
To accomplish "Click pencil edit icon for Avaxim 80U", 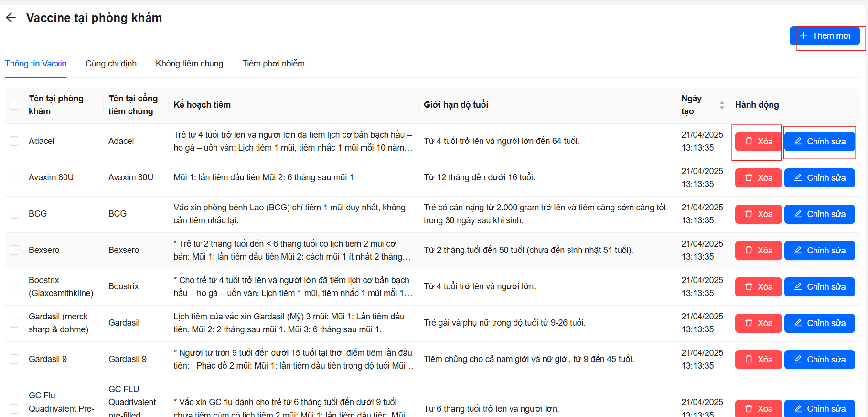I will click(798, 177).
